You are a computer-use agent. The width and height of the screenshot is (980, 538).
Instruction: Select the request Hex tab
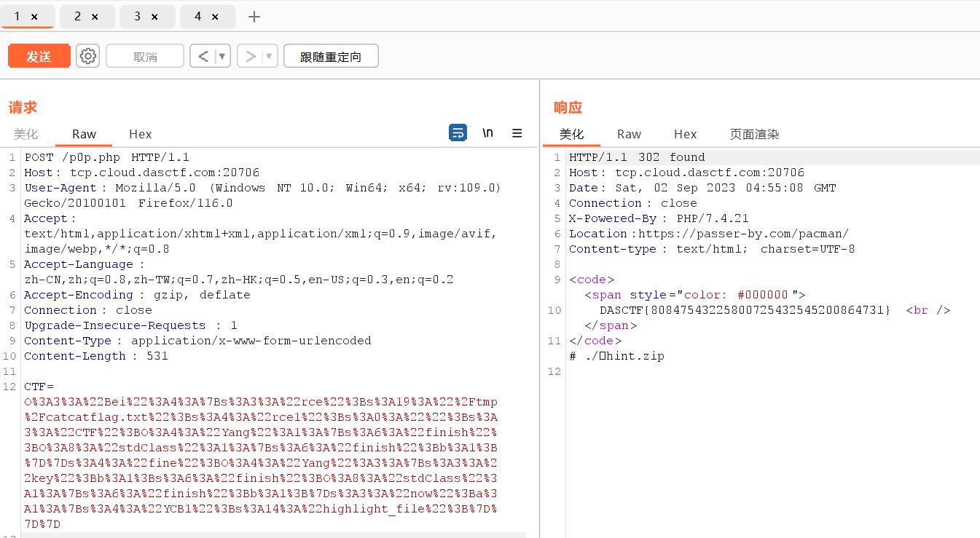(x=141, y=134)
